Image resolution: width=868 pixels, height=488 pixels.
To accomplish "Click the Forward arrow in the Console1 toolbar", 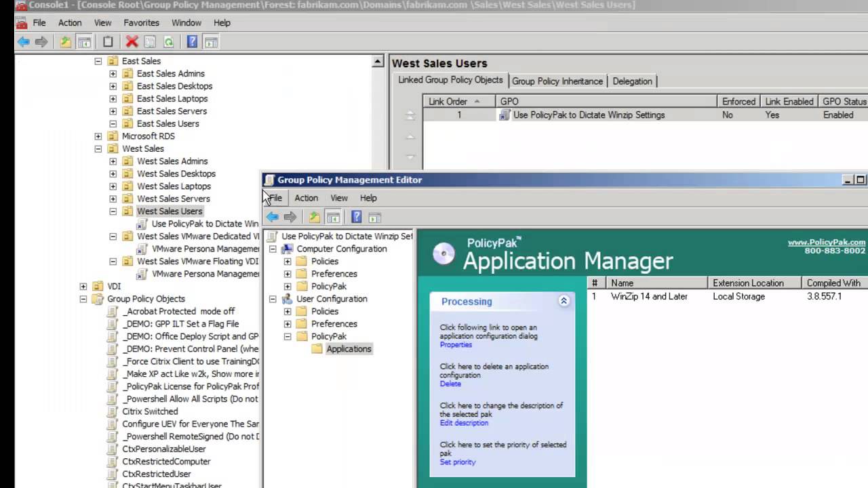I will click(x=41, y=42).
